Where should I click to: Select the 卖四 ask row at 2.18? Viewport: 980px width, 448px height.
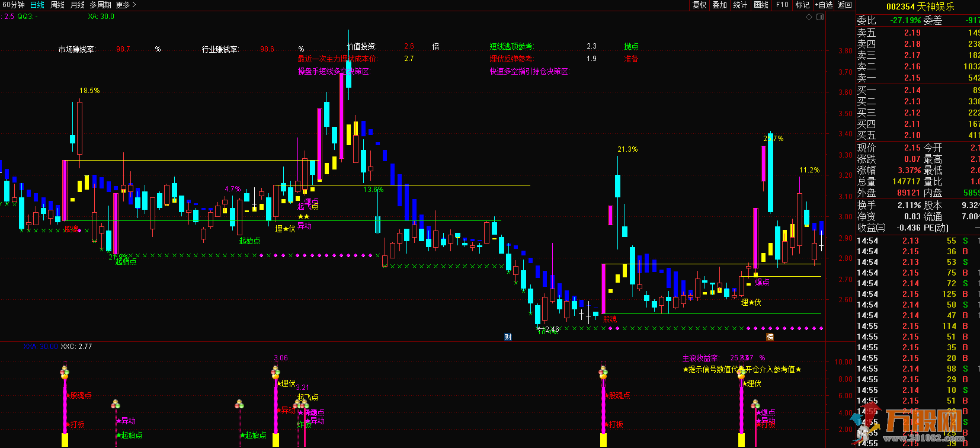[x=918, y=44]
